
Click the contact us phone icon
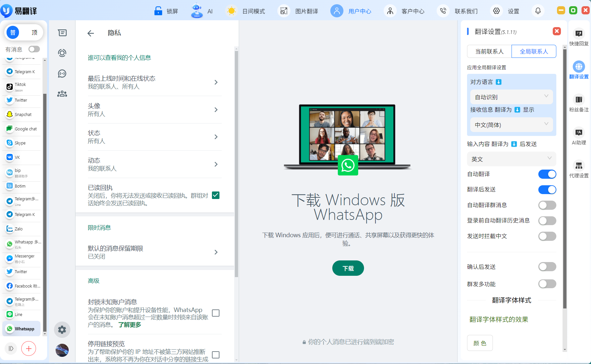click(x=443, y=11)
